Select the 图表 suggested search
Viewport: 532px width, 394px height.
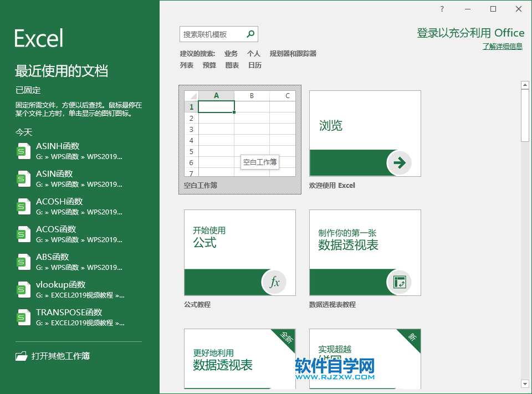(x=232, y=65)
